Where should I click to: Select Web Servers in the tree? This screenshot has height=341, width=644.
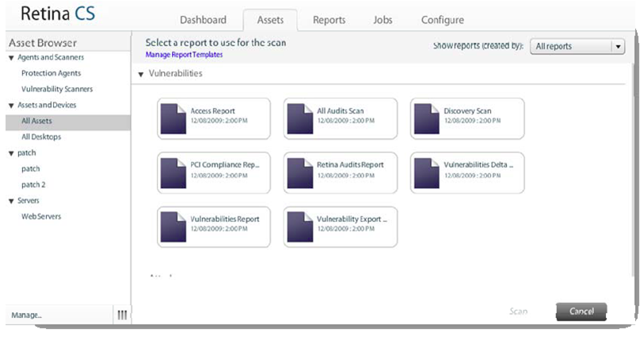pos(41,216)
